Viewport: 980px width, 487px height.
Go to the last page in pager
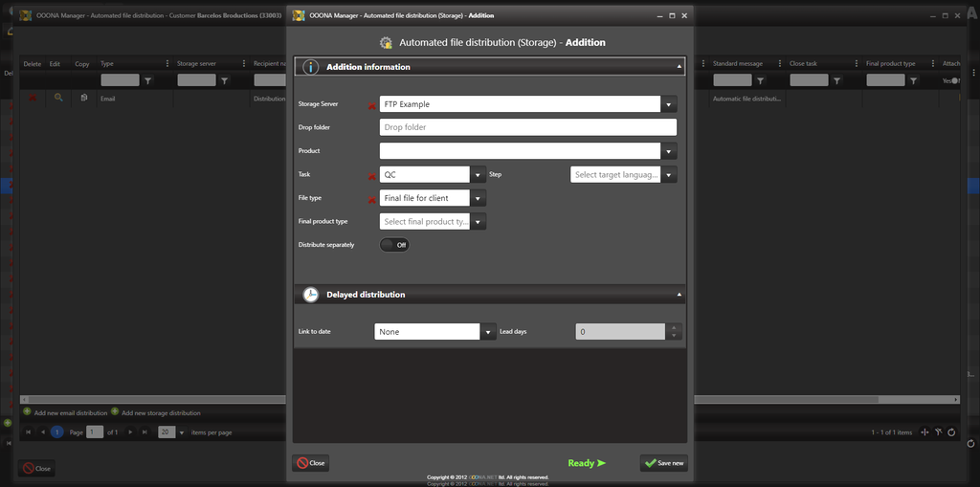(x=145, y=432)
